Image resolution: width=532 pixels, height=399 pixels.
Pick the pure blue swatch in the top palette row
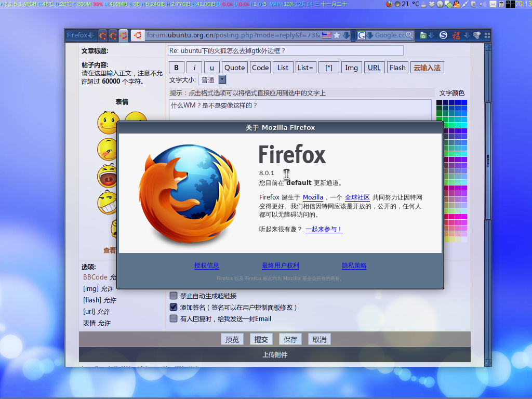coord(464,102)
